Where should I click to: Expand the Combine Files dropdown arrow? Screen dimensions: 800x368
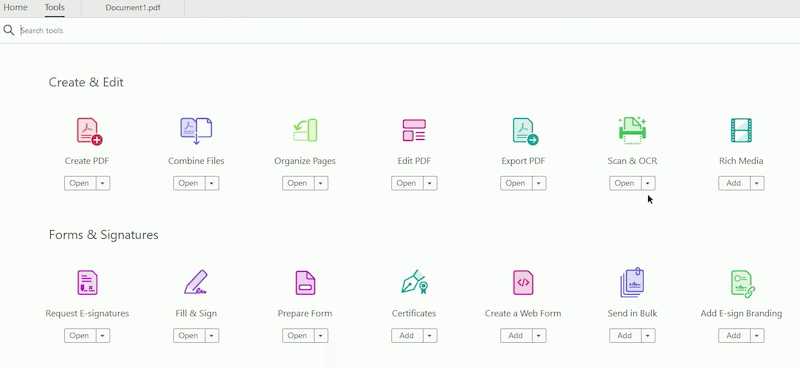coord(212,183)
